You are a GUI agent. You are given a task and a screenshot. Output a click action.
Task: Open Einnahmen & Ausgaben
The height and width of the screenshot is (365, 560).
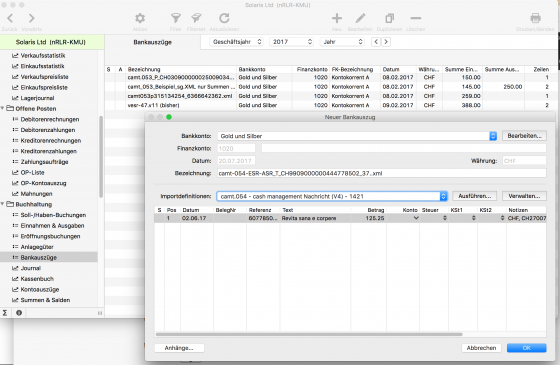tap(52, 226)
